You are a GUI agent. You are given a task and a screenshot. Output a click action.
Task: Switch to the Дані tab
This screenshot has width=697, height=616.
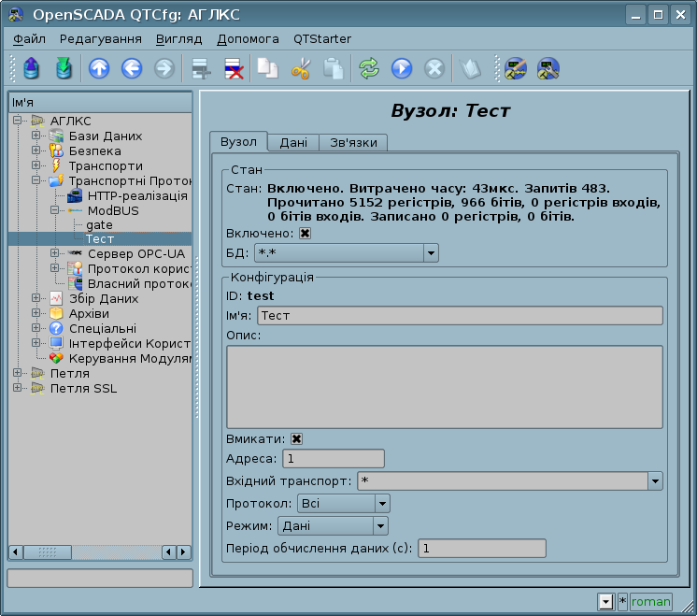[293, 142]
